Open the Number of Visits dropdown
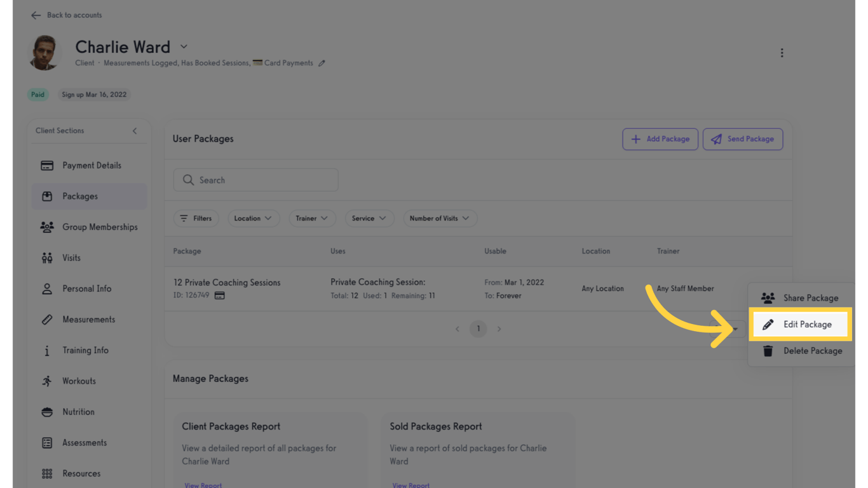868x488 pixels. coord(440,218)
